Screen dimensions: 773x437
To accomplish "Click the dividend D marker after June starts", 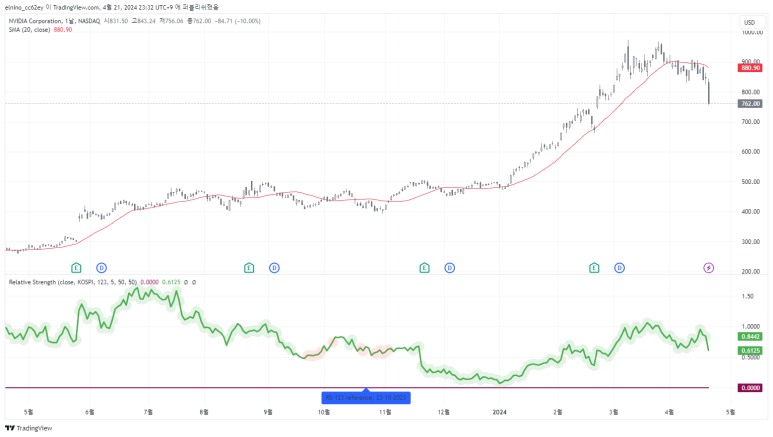I will click(101, 268).
